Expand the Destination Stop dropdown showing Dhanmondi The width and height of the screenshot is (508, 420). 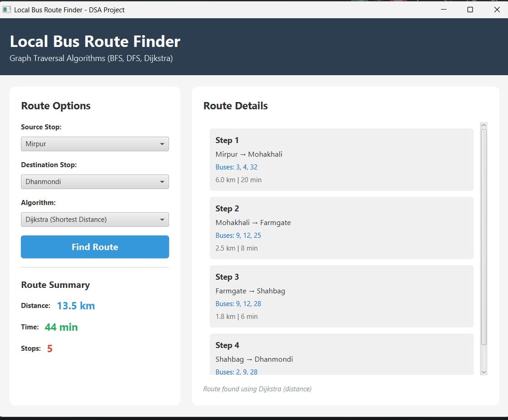(95, 182)
